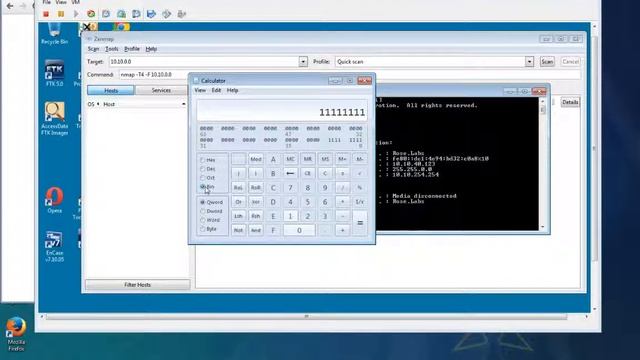Click the Calculator Not key
Image resolution: width=640 pixels, height=360 pixels.
pos(238,231)
